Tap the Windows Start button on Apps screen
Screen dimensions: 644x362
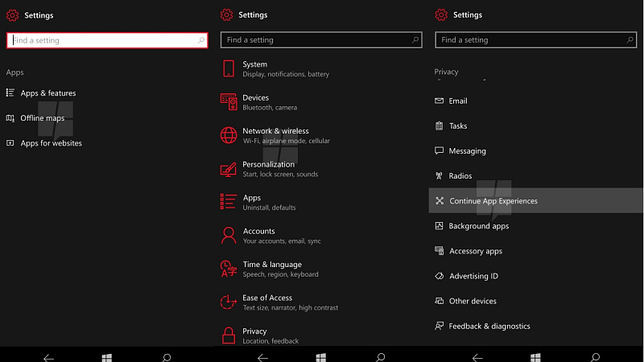(107, 358)
